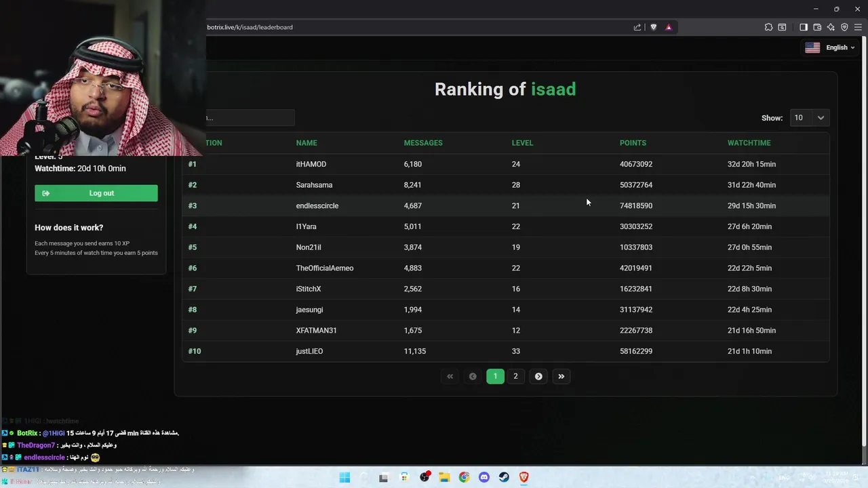This screenshot has height=488, width=868.
Task: Click BotRix username in chat overlay
Action: (x=27, y=433)
